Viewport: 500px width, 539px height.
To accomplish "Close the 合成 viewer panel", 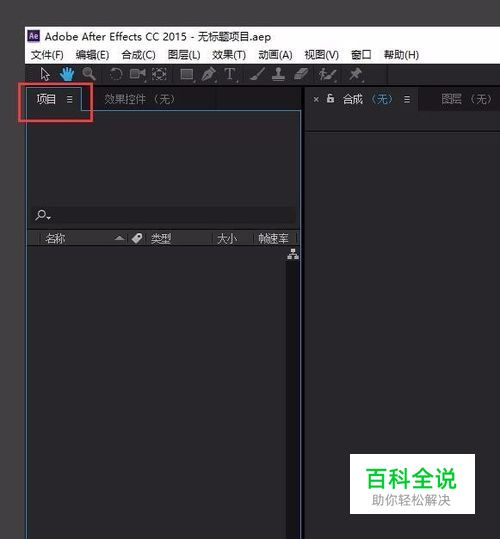I will point(316,100).
